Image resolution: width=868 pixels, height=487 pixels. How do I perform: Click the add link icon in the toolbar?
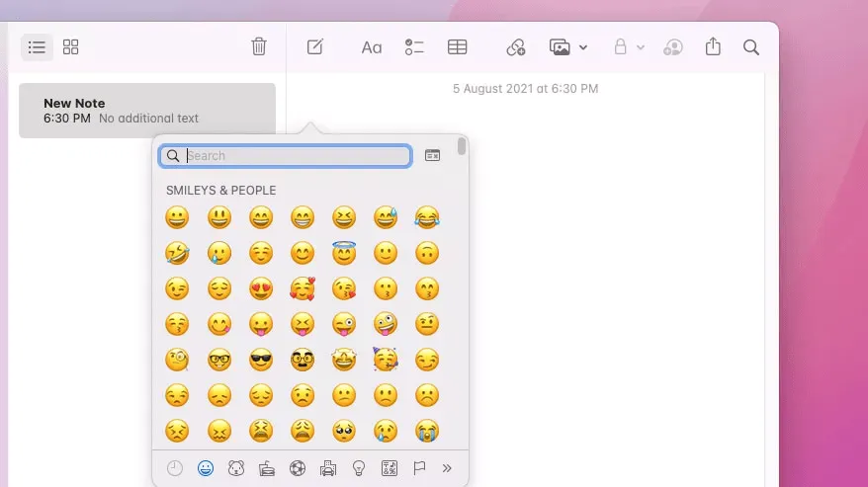(x=515, y=46)
